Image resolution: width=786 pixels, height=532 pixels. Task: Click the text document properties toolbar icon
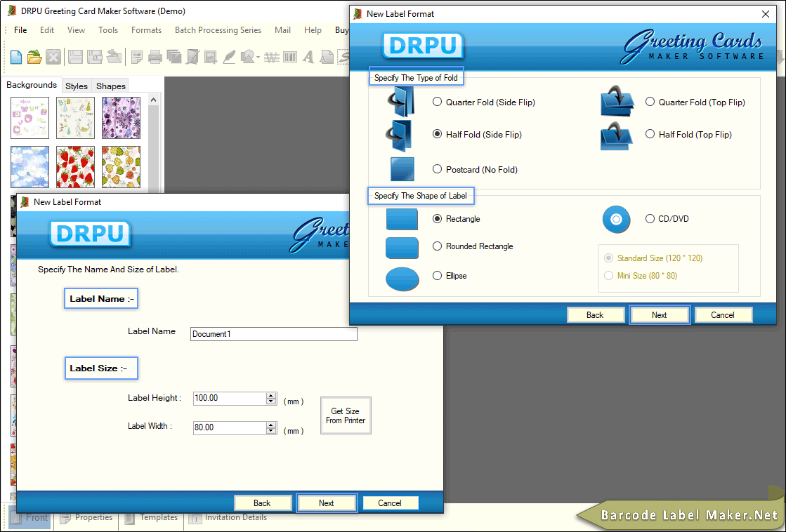(x=137, y=57)
